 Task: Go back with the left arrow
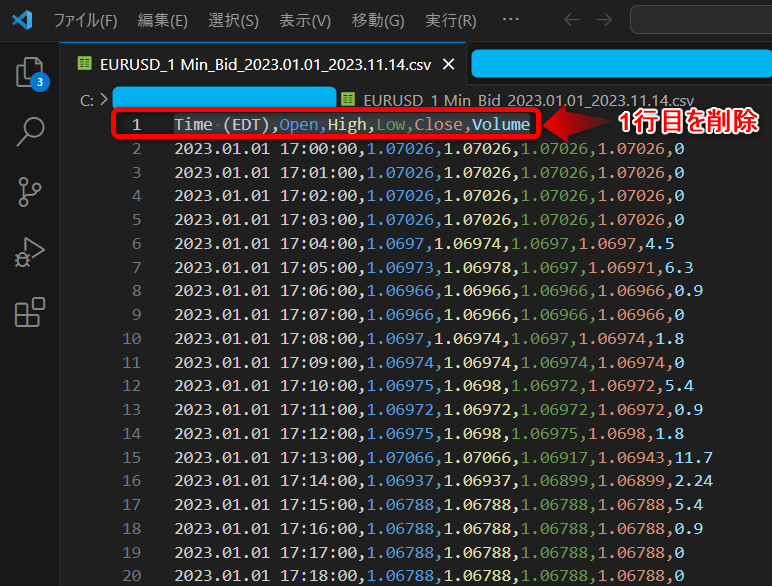(x=571, y=20)
